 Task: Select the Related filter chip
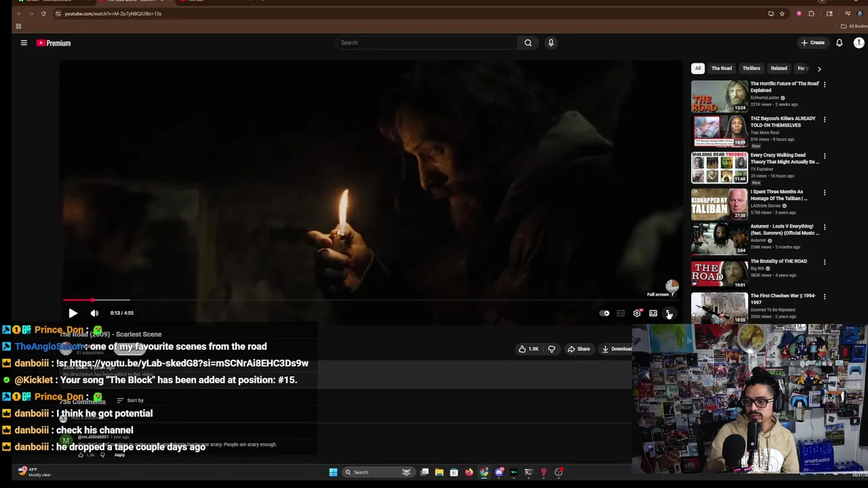[x=778, y=68]
